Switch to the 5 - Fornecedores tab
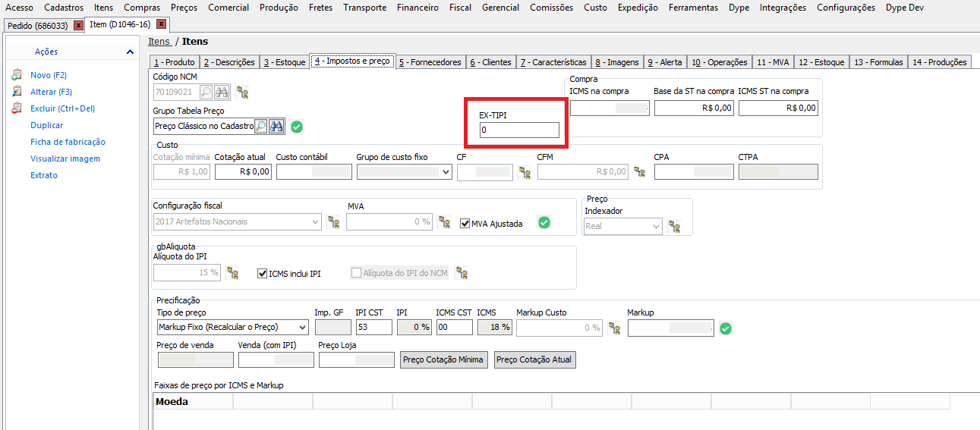The width and height of the screenshot is (980, 430). 430,62
